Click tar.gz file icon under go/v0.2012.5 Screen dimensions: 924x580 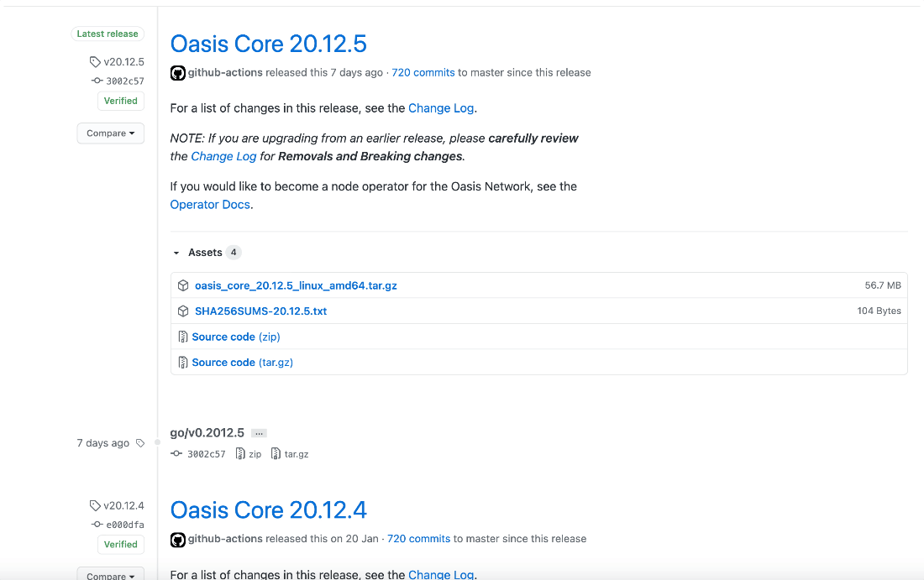click(x=276, y=453)
